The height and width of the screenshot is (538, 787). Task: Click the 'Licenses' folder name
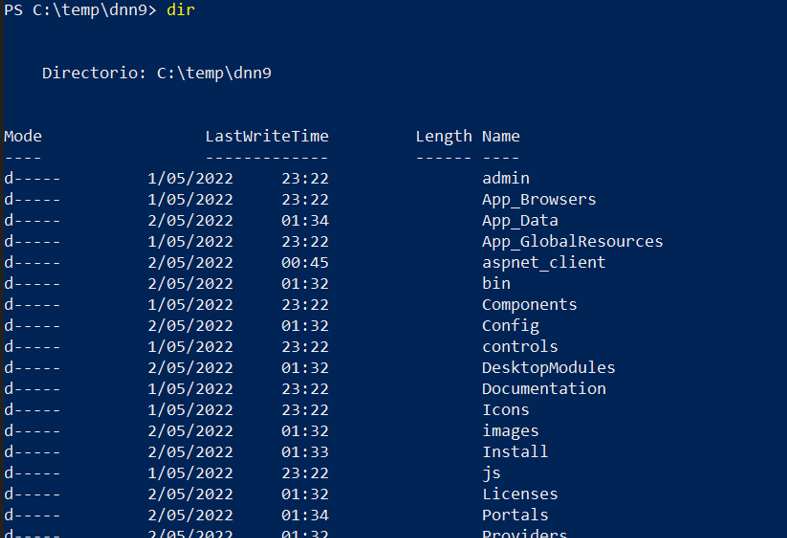click(520, 493)
